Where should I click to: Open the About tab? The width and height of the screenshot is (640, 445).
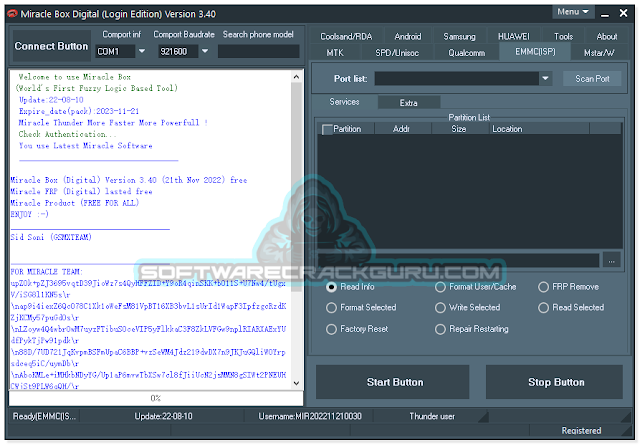pos(607,37)
